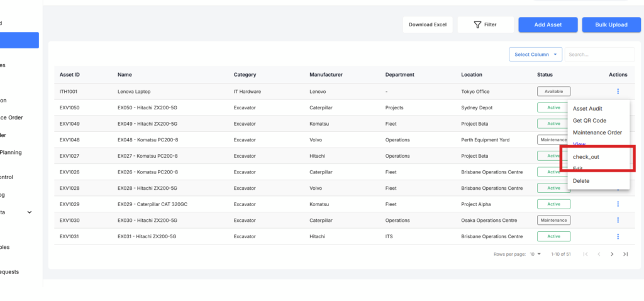Click the Location column header

coord(472,75)
